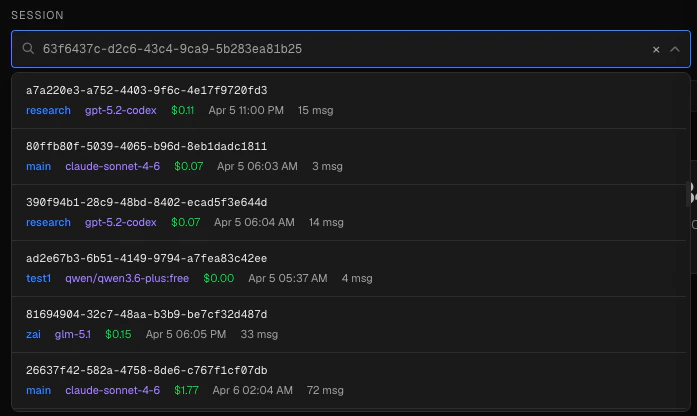Click the Apr 5 06:04 AM timestamp
Screen dimensions: 697x416
pos(254,222)
